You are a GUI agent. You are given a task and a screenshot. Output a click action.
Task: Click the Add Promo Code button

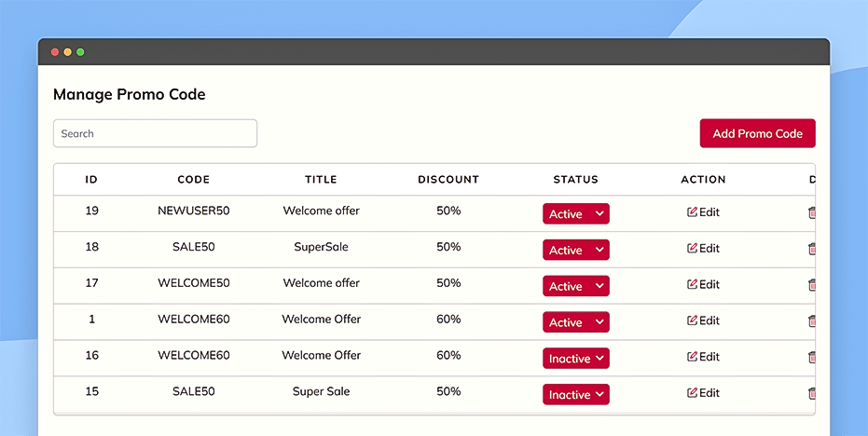coord(757,133)
